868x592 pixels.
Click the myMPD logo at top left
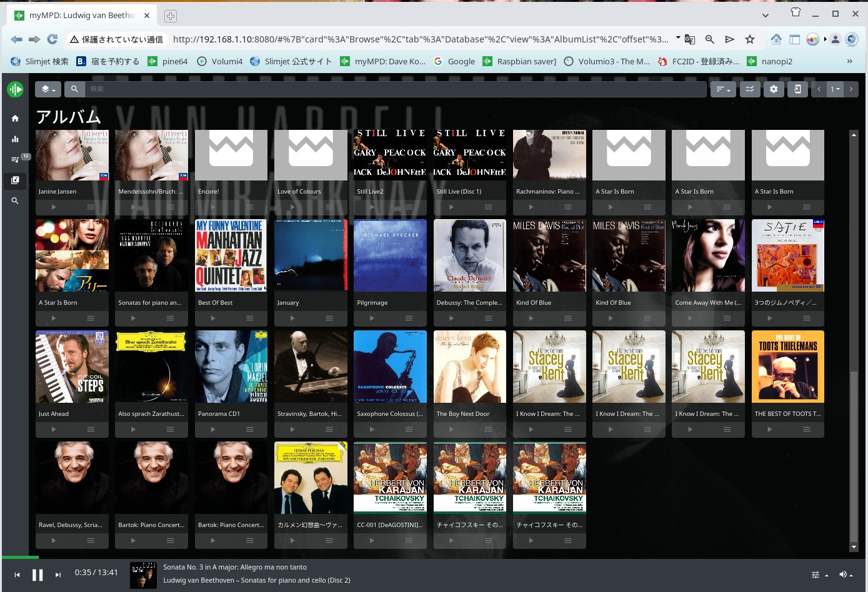click(15, 89)
